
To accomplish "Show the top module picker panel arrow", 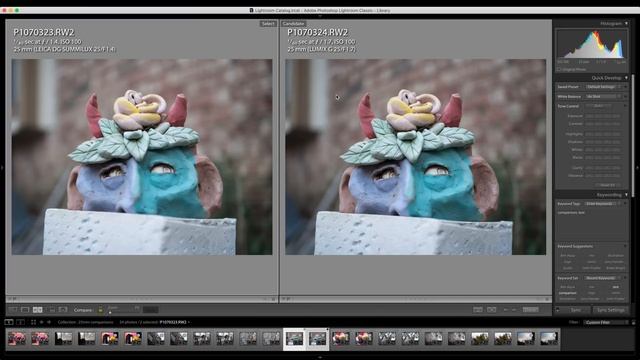I will coord(320,16).
